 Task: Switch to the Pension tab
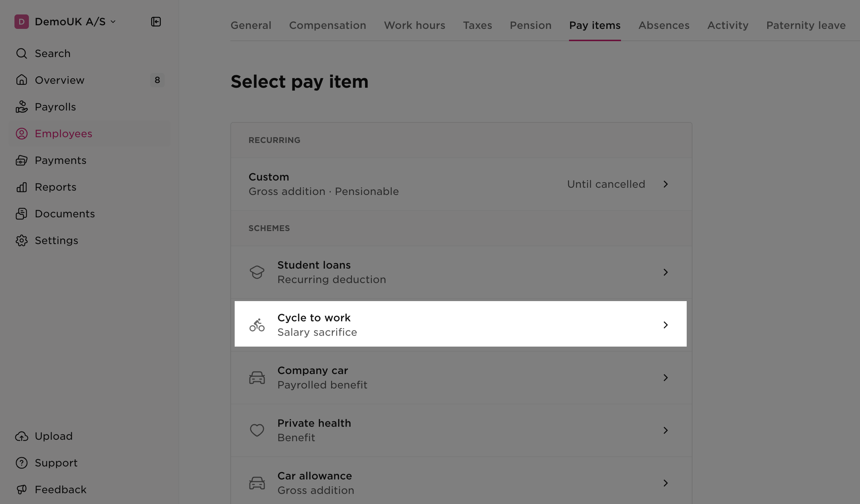tap(530, 25)
